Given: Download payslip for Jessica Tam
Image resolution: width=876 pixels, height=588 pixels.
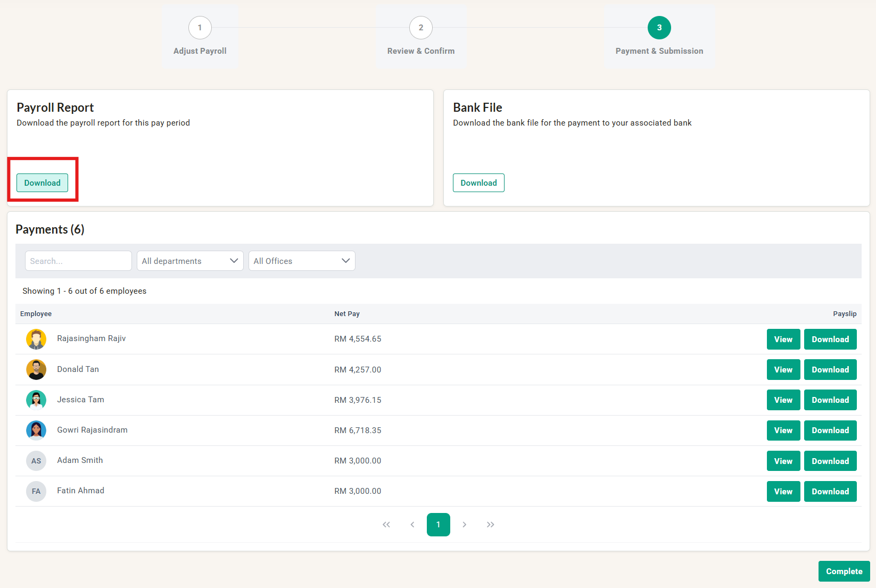Looking at the screenshot, I should 830,400.
